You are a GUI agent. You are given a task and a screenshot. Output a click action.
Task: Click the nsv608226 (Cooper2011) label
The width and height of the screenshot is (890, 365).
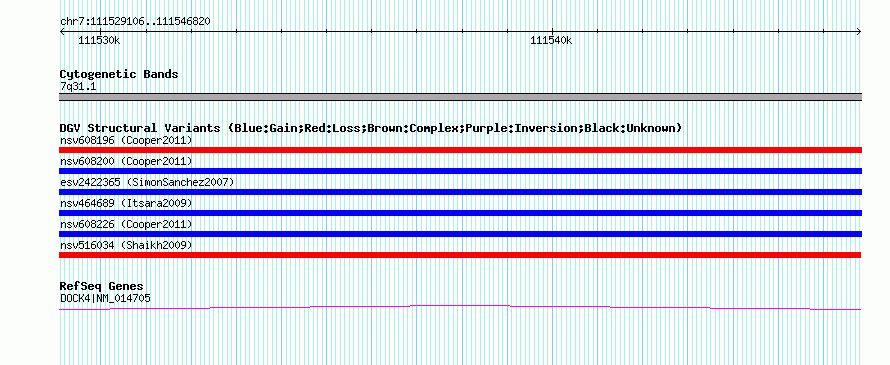tap(126, 224)
